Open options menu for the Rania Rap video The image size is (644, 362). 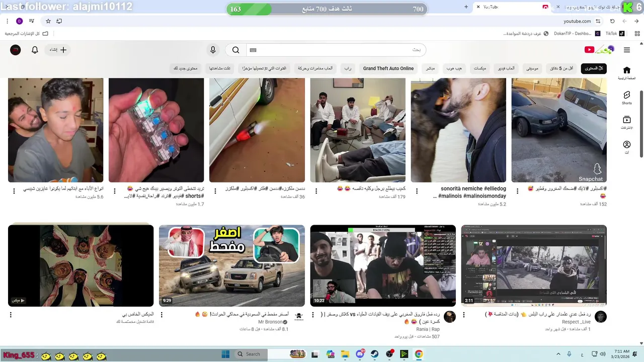pyautogui.click(x=312, y=315)
